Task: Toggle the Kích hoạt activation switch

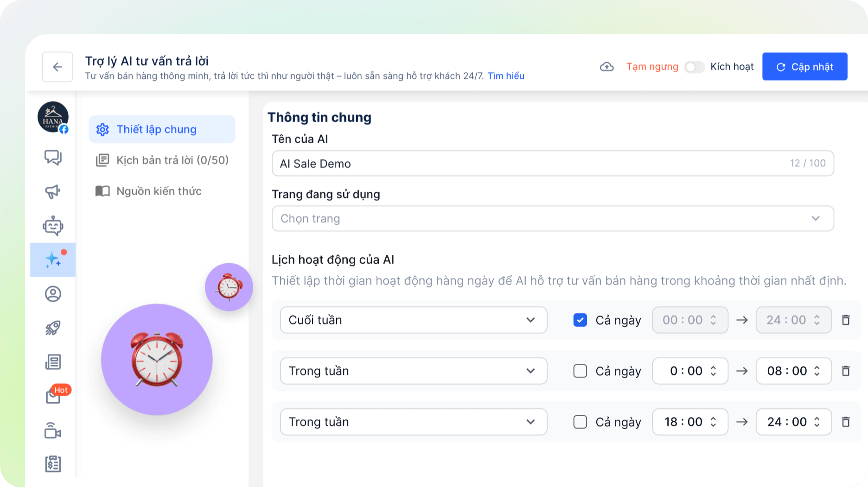Action: click(x=694, y=67)
